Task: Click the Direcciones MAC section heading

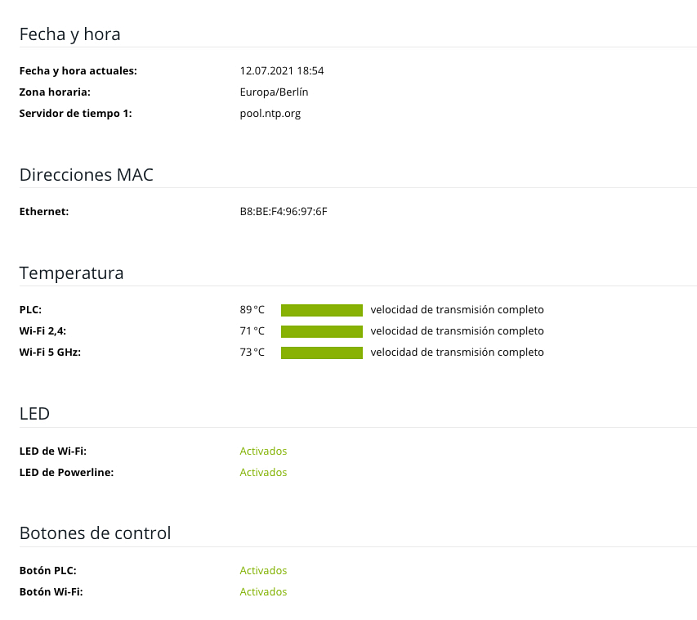Action: click(x=86, y=175)
